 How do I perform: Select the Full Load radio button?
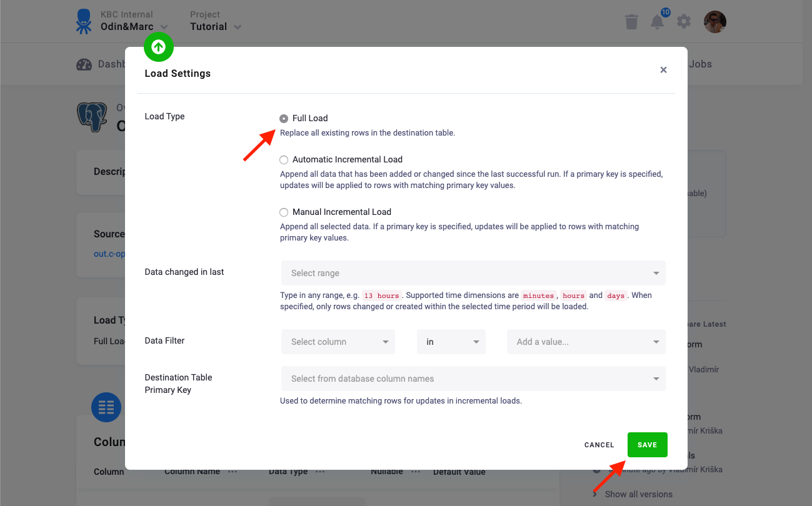click(x=284, y=119)
